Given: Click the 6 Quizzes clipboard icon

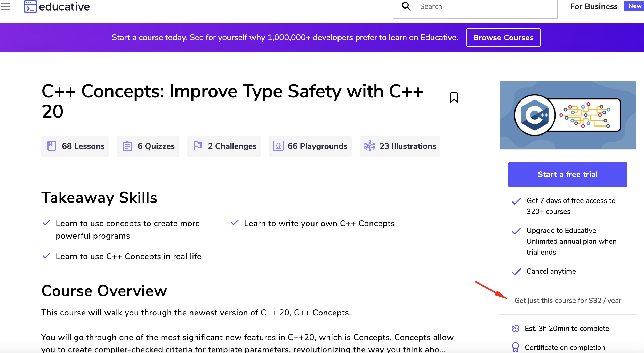Looking at the screenshot, I should [x=127, y=146].
